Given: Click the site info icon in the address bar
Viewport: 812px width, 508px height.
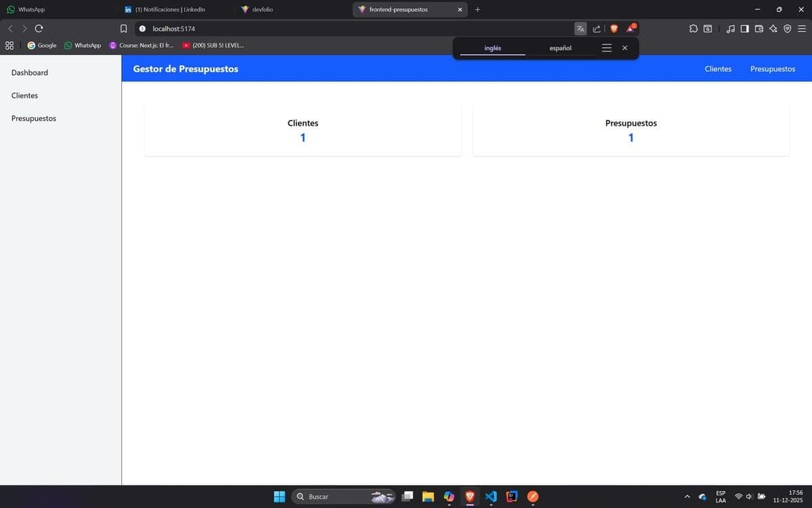Looking at the screenshot, I should coord(142,28).
